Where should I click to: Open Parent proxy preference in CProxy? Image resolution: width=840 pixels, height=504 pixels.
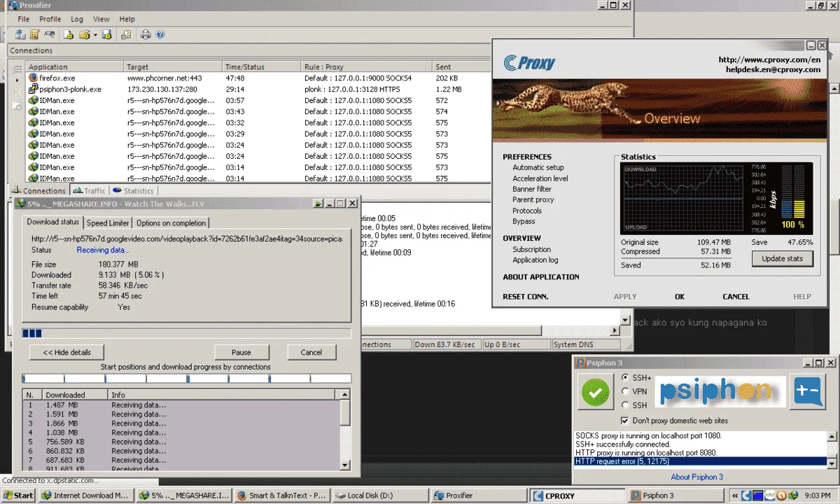533,199
